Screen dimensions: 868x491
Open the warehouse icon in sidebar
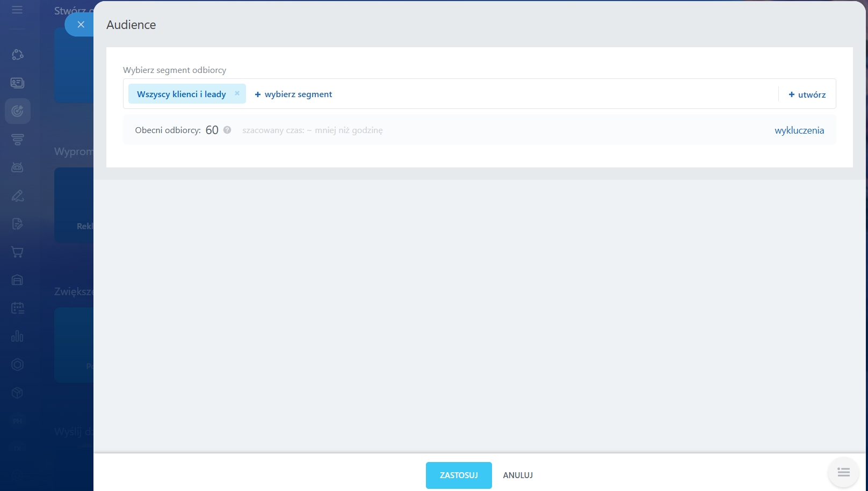click(x=17, y=280)
